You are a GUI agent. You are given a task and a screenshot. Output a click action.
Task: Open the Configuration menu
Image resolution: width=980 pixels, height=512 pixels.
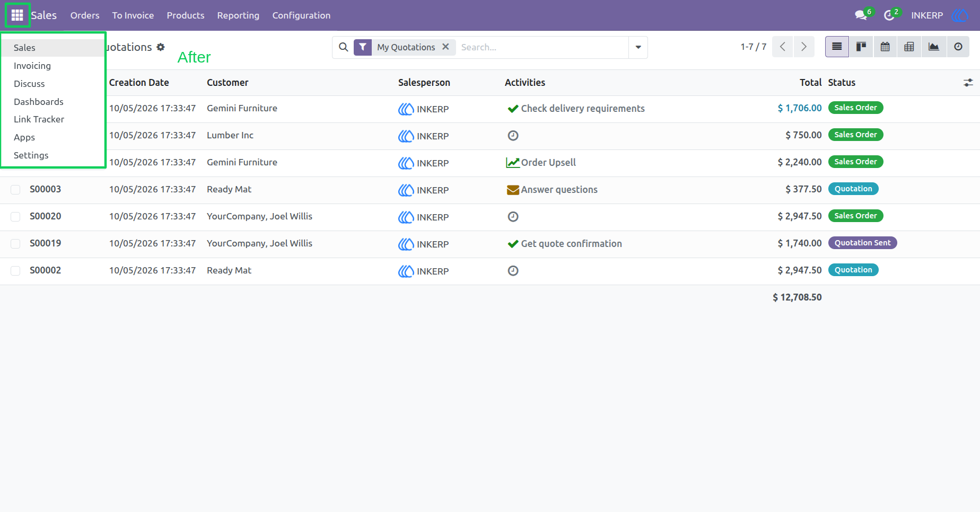301,15
